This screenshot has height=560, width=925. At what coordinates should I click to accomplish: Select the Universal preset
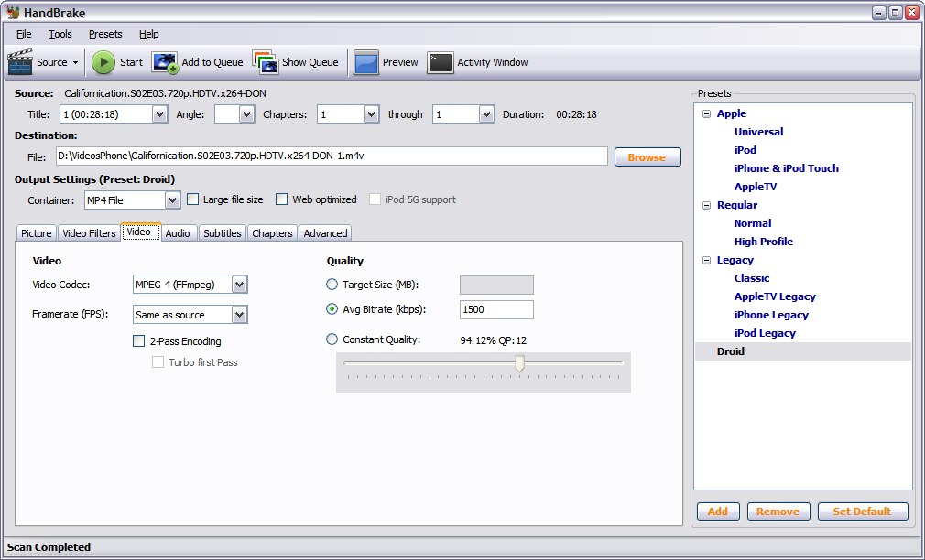(x=758, y=132)
